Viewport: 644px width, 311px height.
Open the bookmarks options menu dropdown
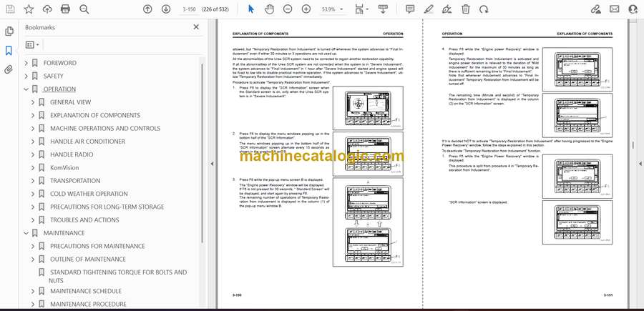32,45
